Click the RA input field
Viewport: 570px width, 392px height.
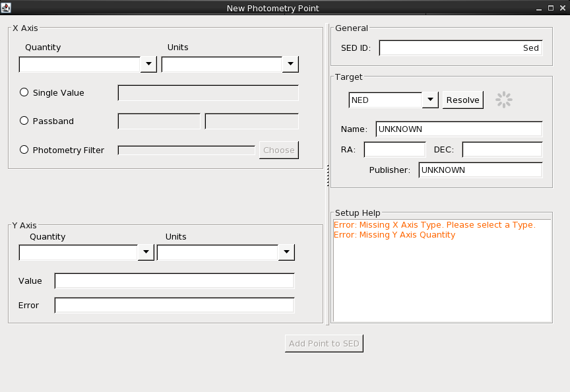pyautogui.click(x=395, y=149)
